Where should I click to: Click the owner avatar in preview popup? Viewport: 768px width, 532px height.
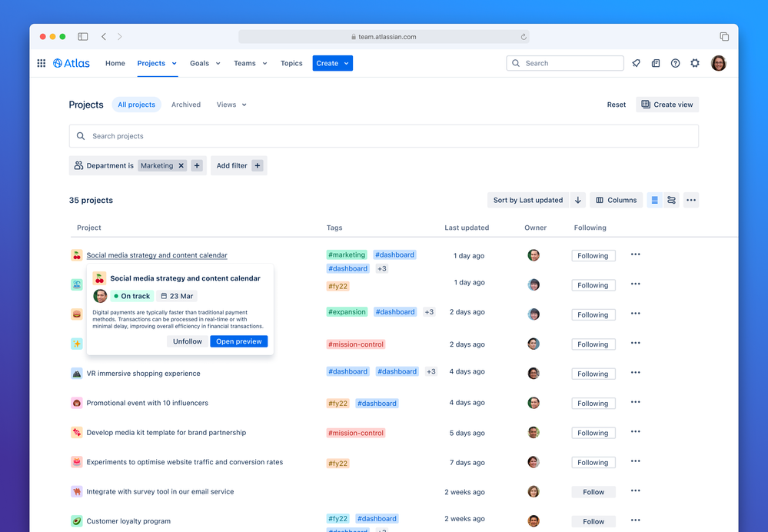coord(100,296)
